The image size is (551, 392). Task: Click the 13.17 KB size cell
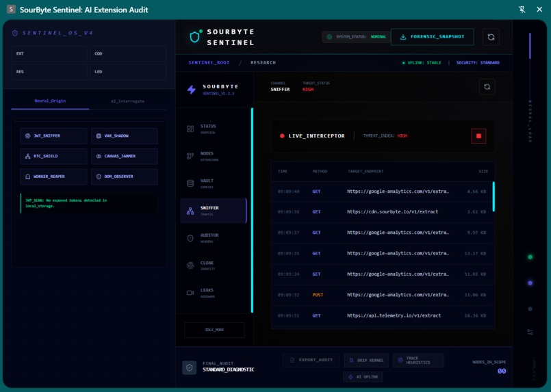click(475, 253)
